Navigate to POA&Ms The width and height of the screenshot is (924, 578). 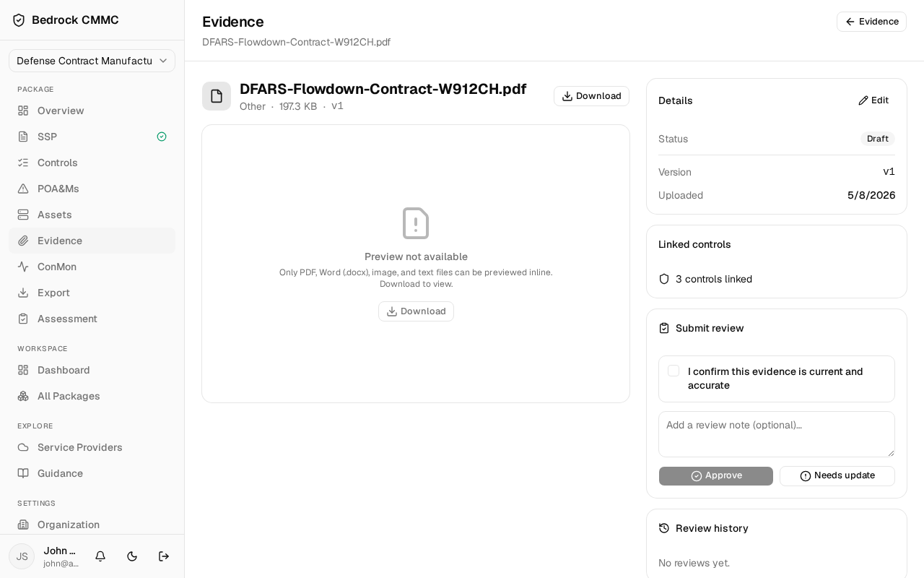pyautogui.click(x=92, y=189)
